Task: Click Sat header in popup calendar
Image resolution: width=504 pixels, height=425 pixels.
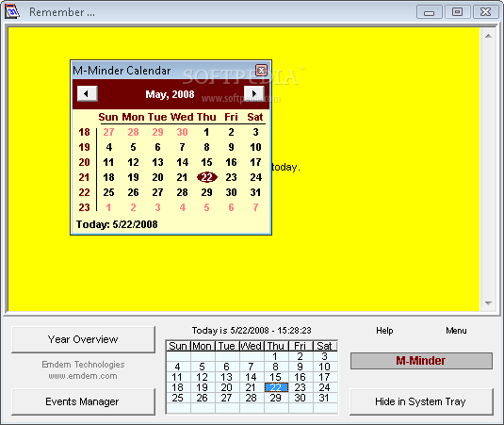Action: 255,117
